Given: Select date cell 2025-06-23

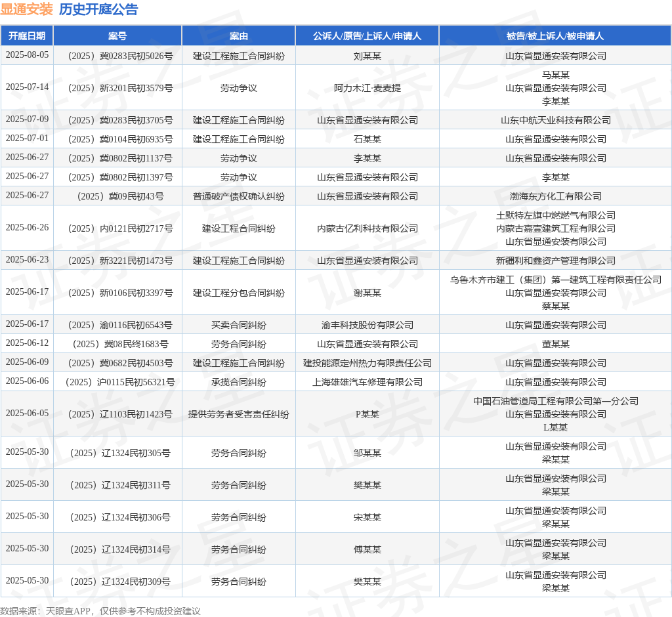Looking at the screenshot, I should 27,260.
